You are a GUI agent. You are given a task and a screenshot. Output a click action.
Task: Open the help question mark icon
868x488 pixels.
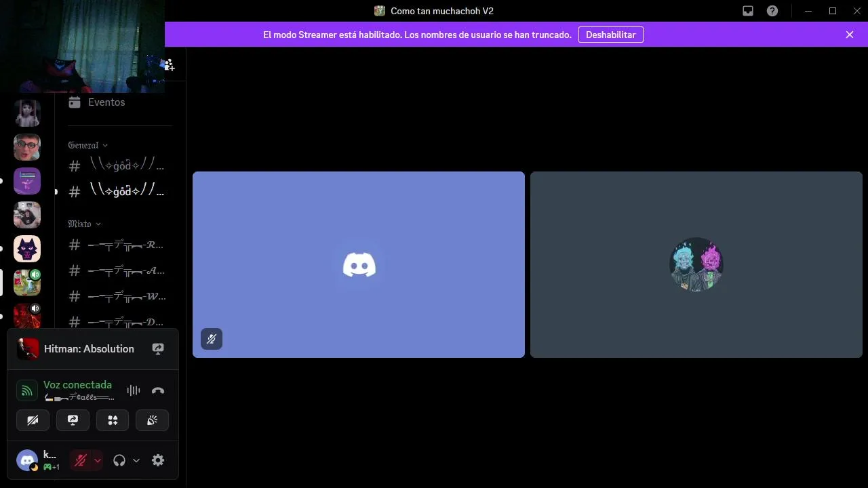coord(772,11)
